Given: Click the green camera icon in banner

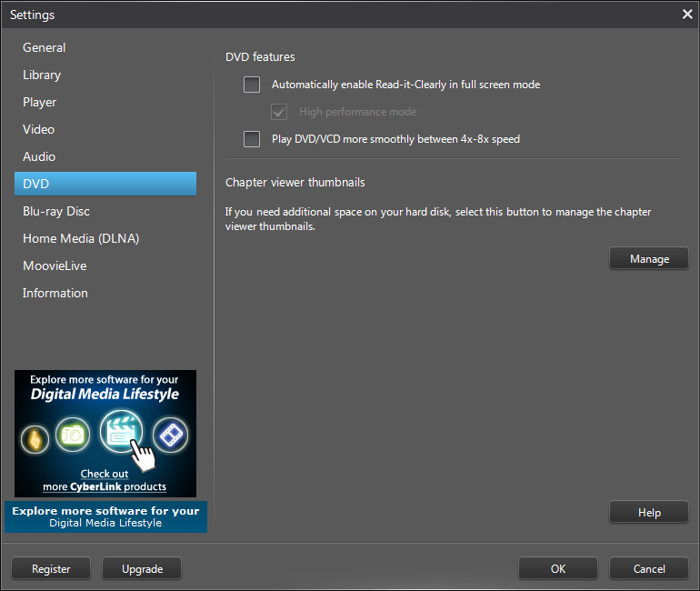Looking at the screenshot, I should 73,436.
